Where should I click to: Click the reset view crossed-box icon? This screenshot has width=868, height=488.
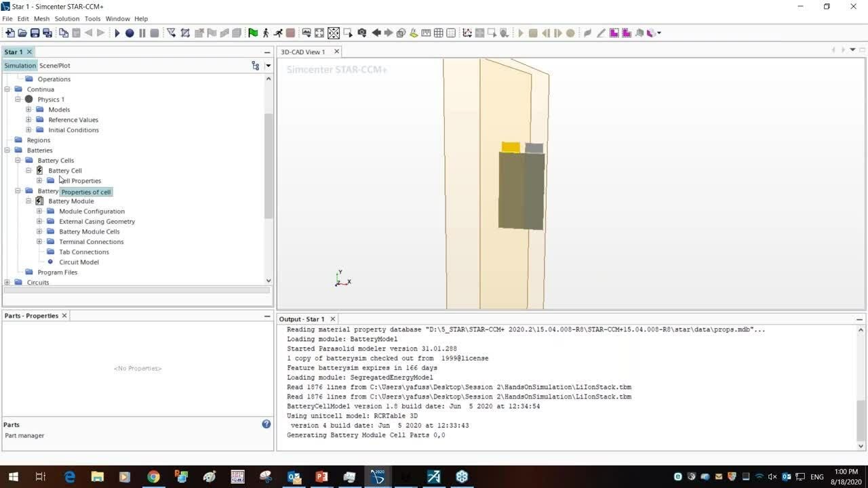(334, 33)
